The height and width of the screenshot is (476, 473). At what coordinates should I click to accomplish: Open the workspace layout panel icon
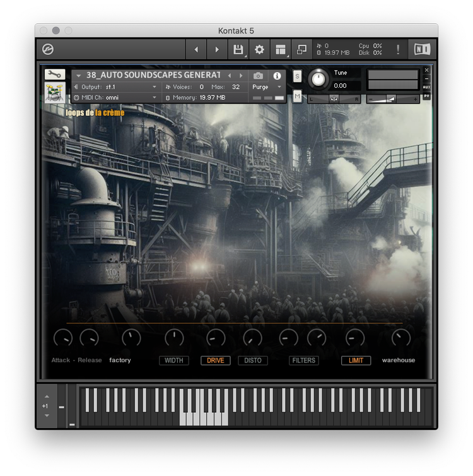click(x=281, y=49)
